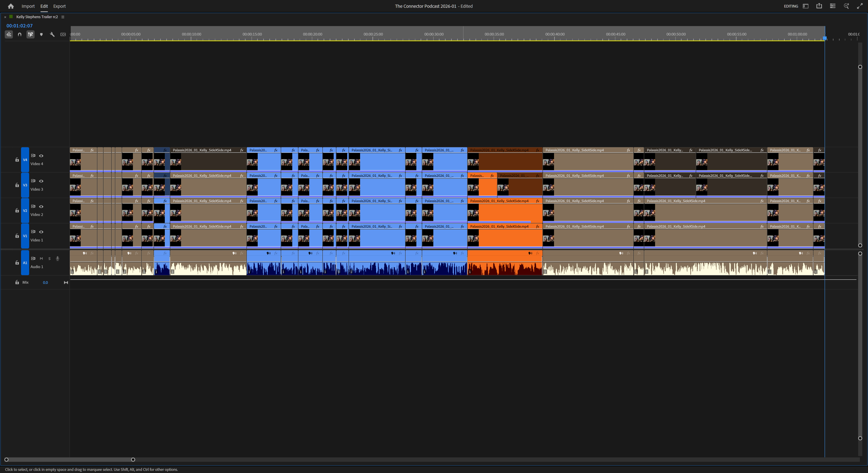Click the share/export icon in top bar
Viewport: 868px width, 473px height.
(819, 6)
